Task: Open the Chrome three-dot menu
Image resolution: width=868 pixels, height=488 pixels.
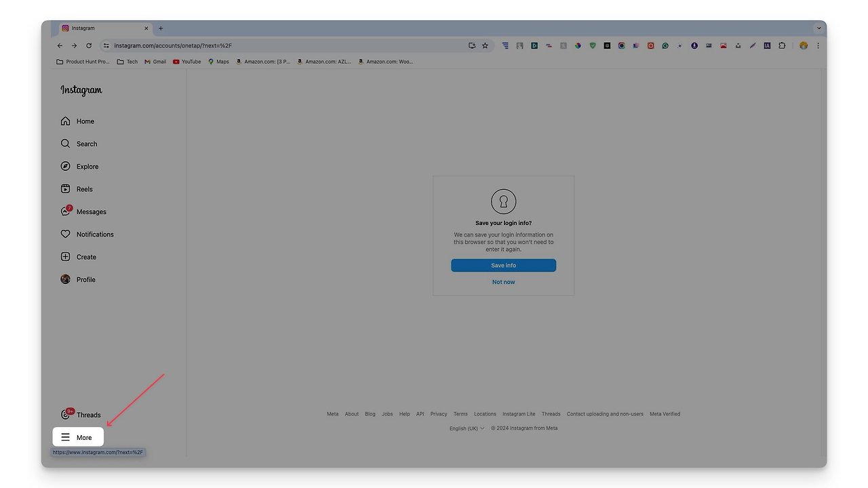Action: point(818,45)
